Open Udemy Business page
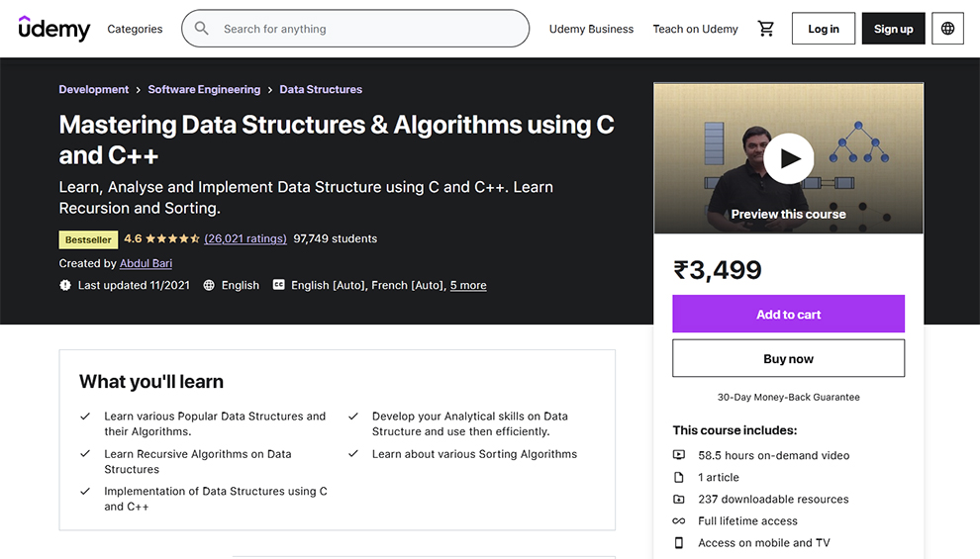 (591, 29)
